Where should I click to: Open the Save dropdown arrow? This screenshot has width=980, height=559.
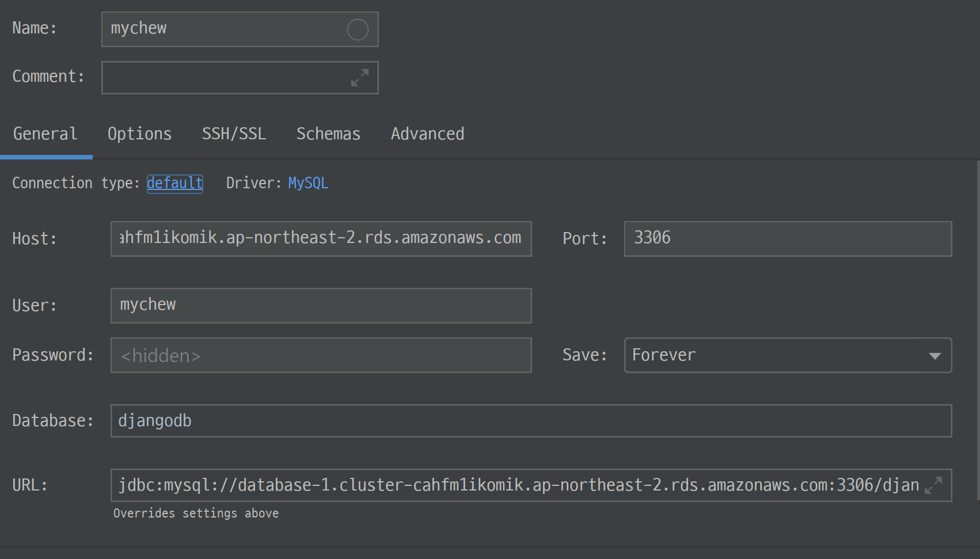click(935, 356)
